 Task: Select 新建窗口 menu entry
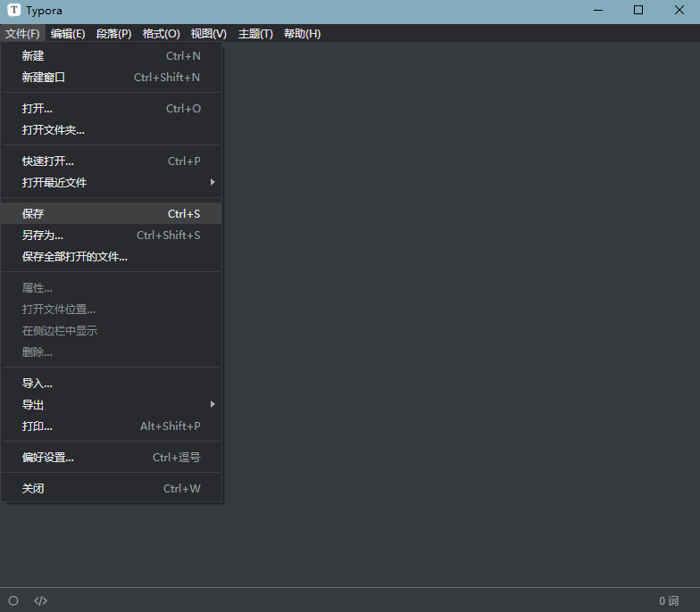point(111,77)
